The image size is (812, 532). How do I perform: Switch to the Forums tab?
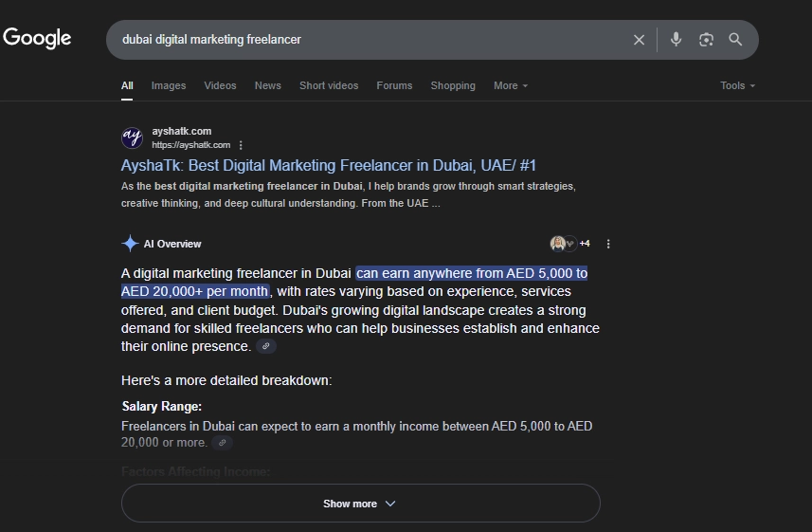pyautogui.click(x=394, y=85)
